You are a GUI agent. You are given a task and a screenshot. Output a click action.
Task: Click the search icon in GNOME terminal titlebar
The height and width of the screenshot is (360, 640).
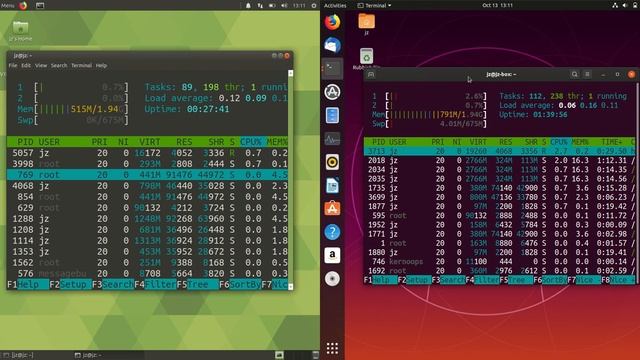(x=575, y=74)
